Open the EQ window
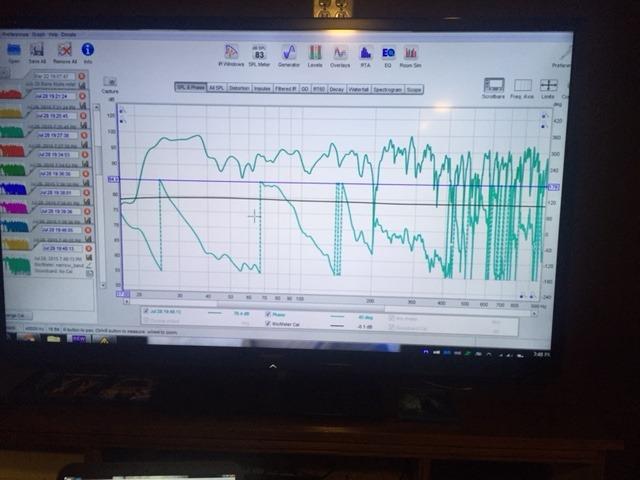The image size is (640, 480). pyautogui.click(x=388, y=53)
